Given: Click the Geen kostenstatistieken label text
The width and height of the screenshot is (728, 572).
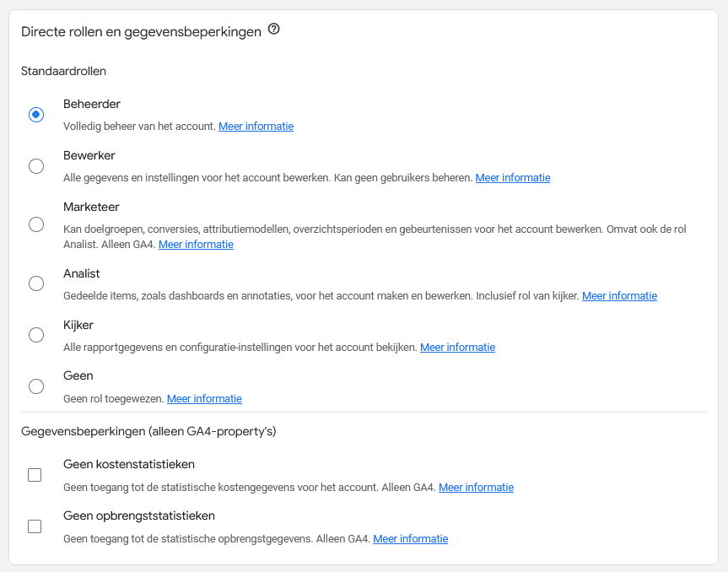Looking at the screenshot, I should tap(129, 464).
